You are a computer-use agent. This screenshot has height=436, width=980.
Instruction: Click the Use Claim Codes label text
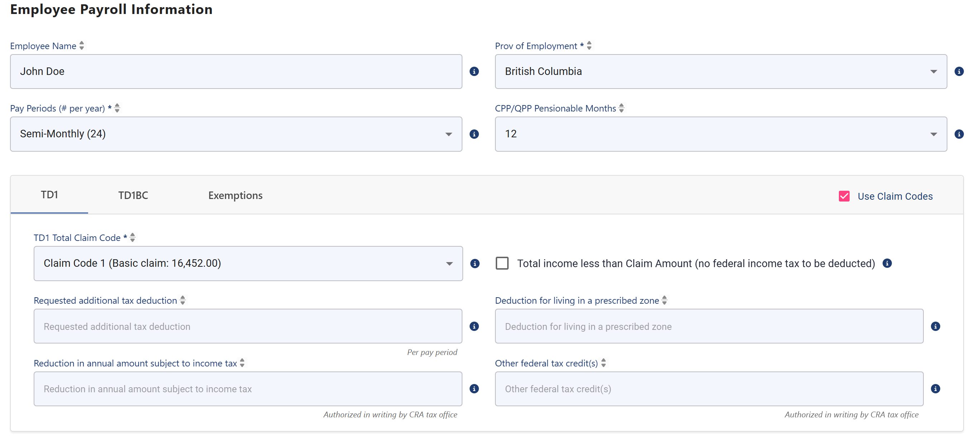(895, 196)
